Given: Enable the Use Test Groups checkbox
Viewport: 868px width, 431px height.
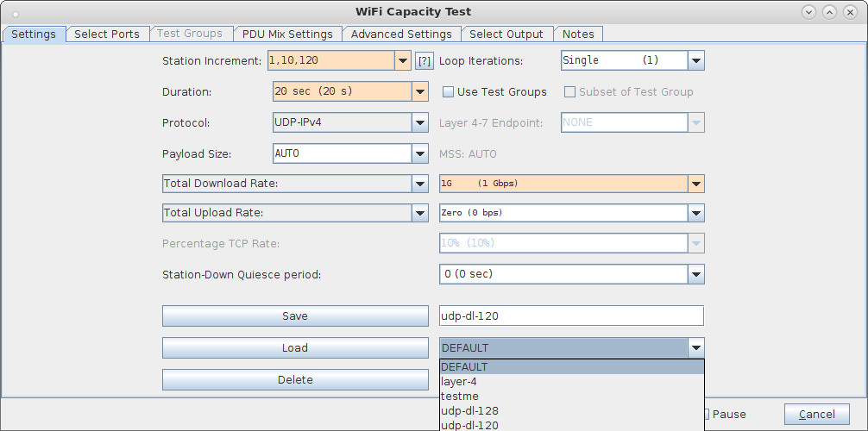Looking at the screenshot, I should point(449,92).
